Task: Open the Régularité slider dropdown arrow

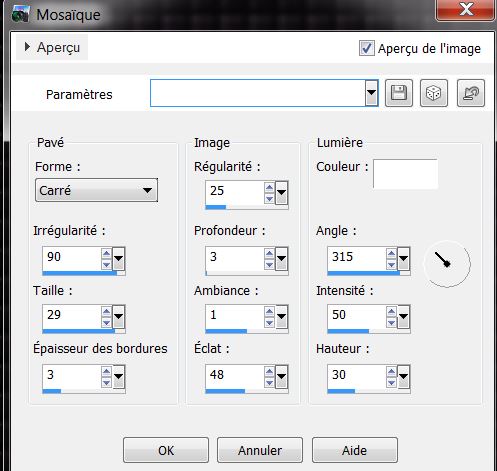Action: pyautogui.click(x=282, y=193)
